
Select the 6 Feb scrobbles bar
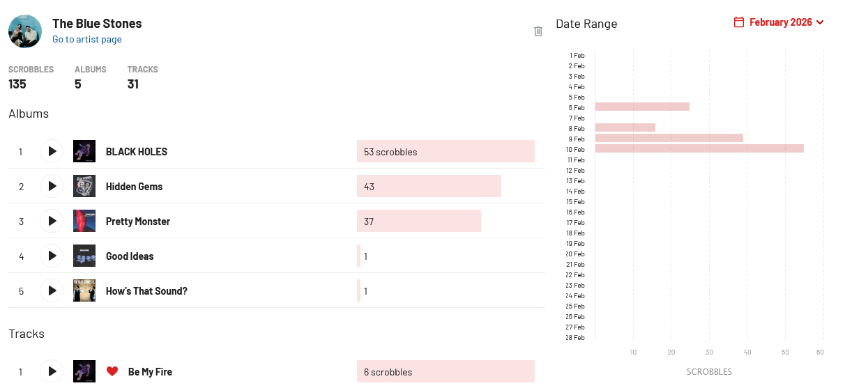point(642,107)
